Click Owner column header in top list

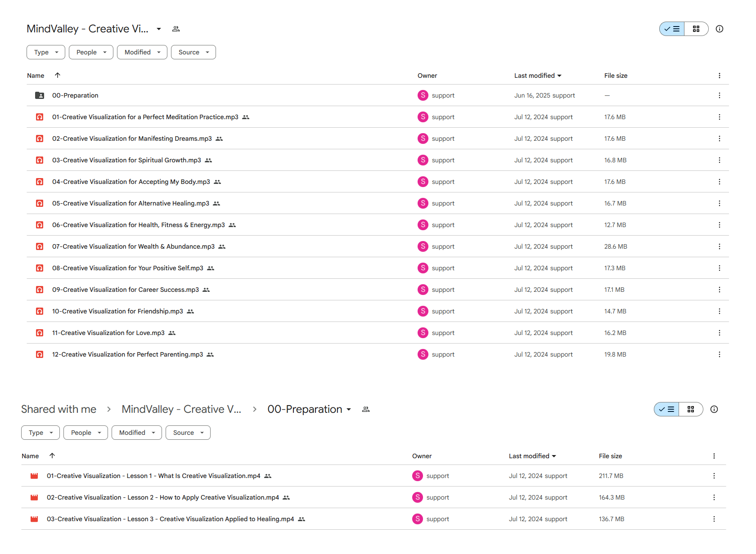click(x=427, y=76)
